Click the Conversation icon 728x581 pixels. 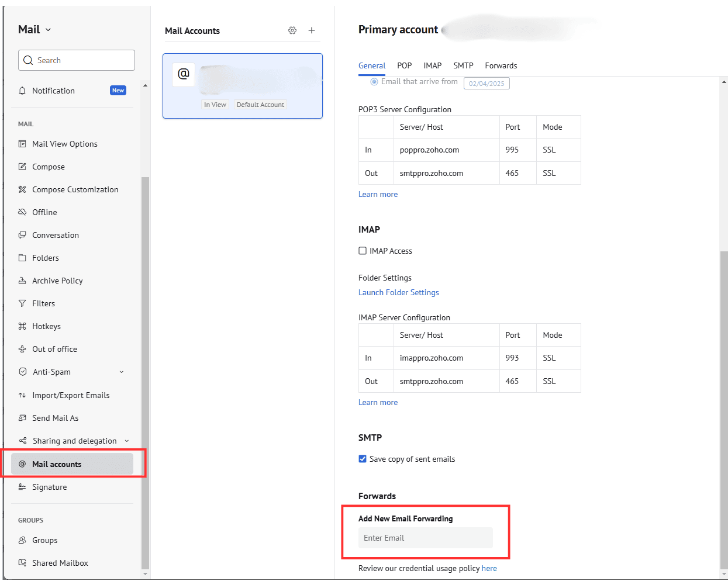pos(22,235)
